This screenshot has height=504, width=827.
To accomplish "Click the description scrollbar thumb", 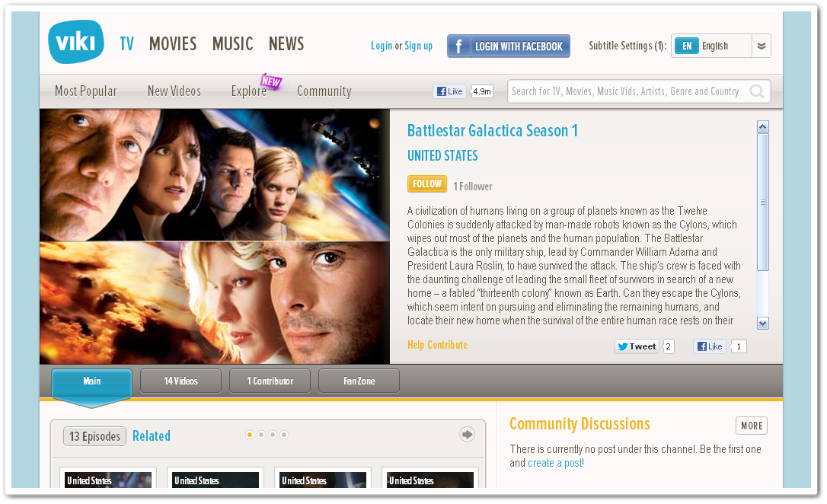I will 763,202.
